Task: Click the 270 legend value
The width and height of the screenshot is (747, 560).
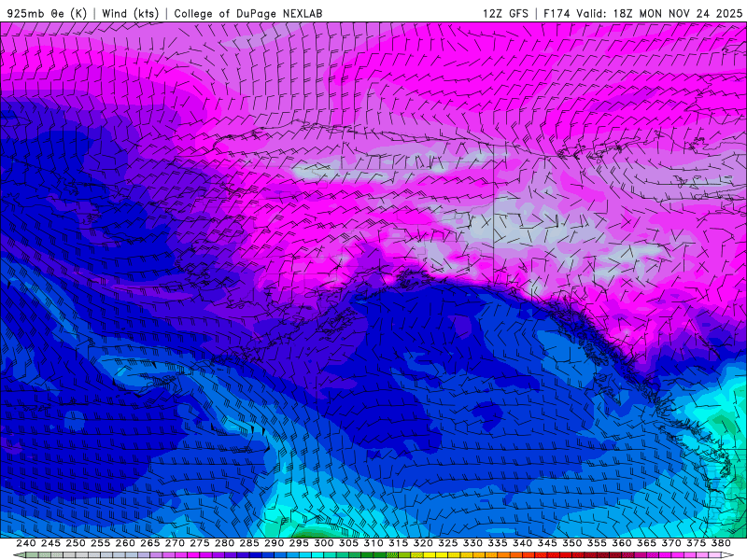Action: coord(175,543)
